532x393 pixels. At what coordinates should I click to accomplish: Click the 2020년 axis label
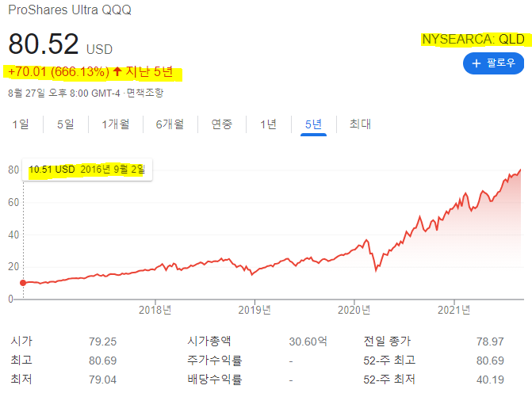click(x=354, y=310)
